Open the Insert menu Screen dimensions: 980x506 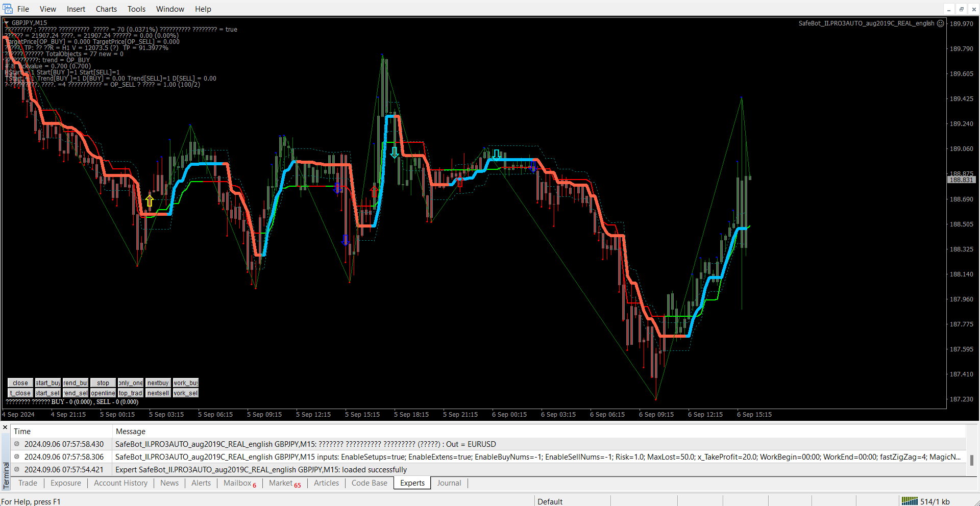76,9
